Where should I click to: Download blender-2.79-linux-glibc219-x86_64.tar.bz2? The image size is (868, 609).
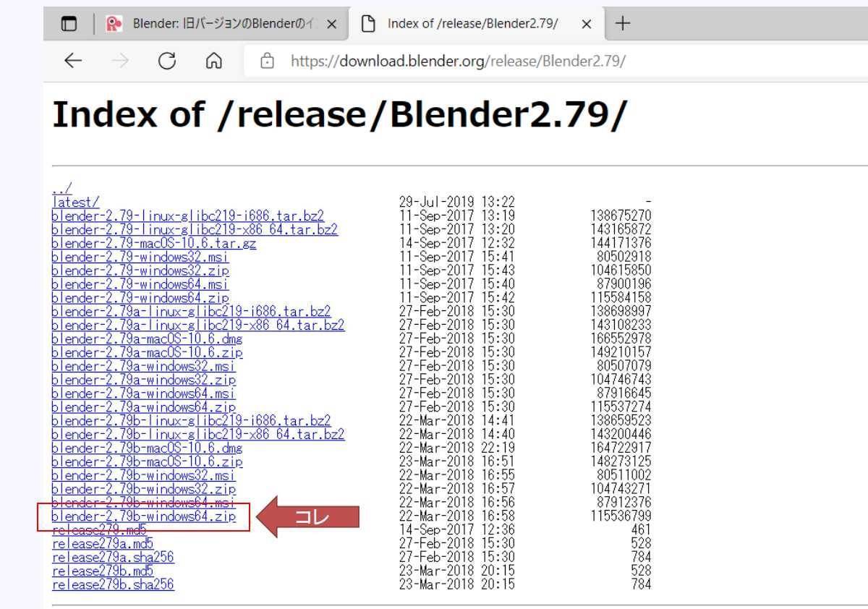pos(195,229)
